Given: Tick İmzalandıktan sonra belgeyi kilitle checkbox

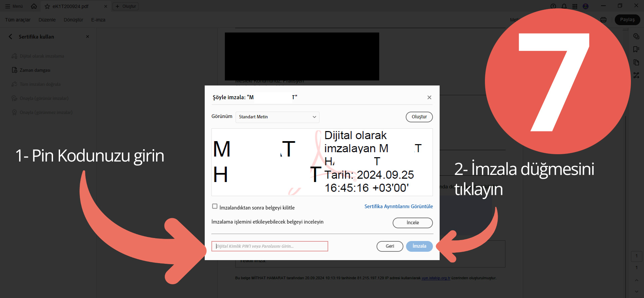Looking at the screenshot, I should click(x=215, y=206).
